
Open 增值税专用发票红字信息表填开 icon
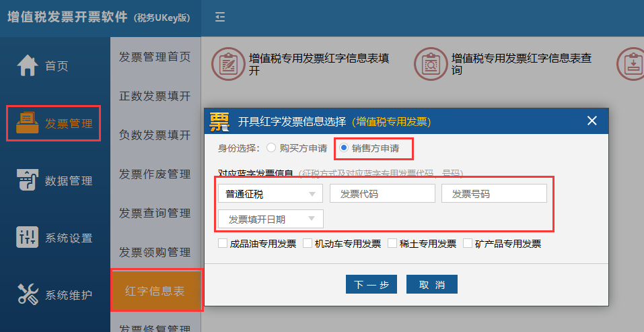pos(228,63)
